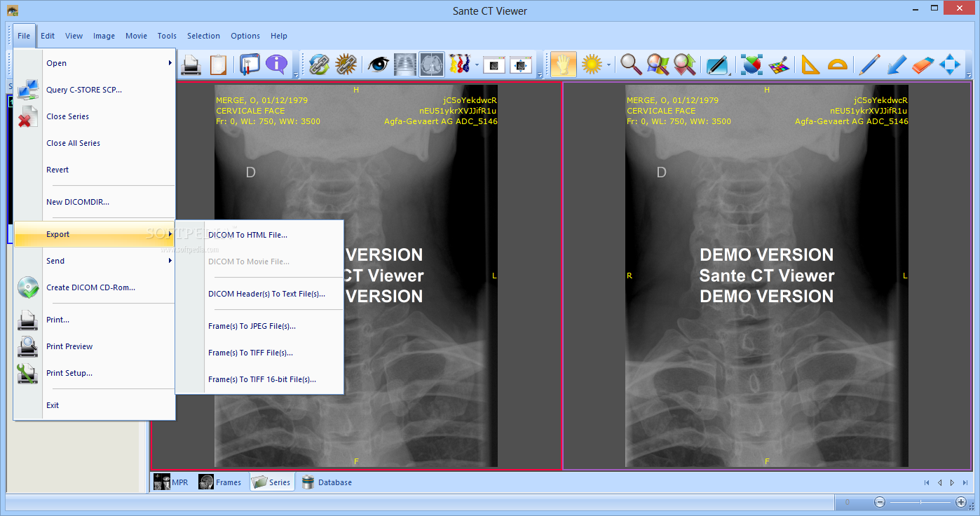
Task: Toggle the eye overlay visibility icon
Action: point(379,64)
